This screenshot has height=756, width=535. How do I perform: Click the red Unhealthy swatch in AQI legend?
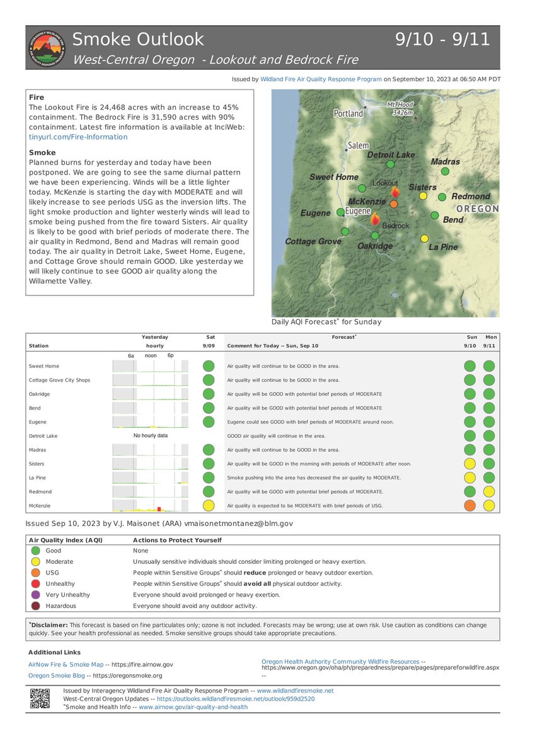pyautogui.click(x=35, y=583)
